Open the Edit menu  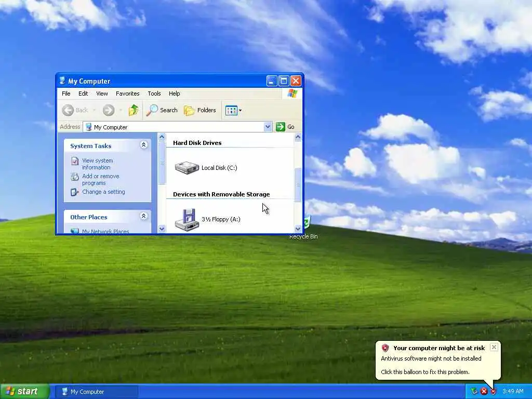pos(83,94)
